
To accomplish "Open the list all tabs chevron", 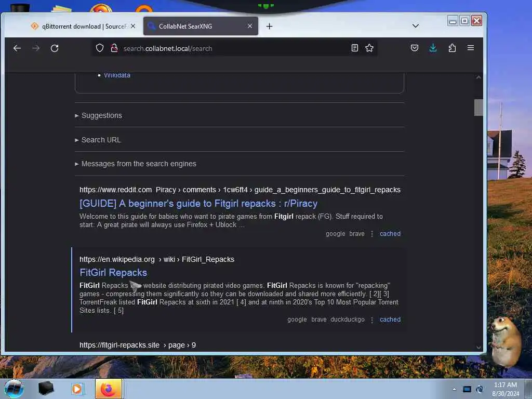I will [415, 26].
